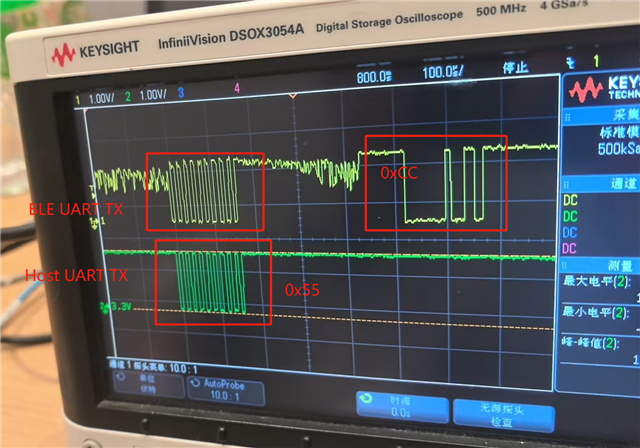This screenshot has height=448, width=640.
Task: Tap the pink Channel 4 indicator
Action: tap(237, 88)
